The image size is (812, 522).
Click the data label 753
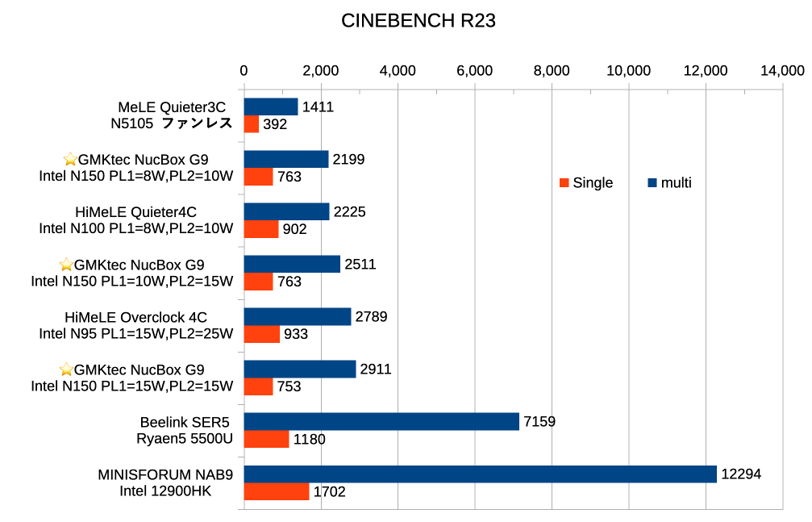coord(289,386)
